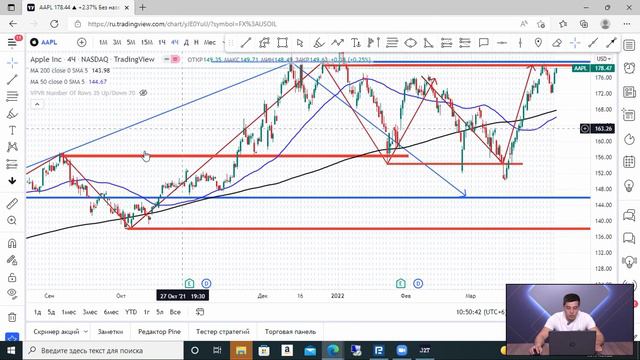Select the 1д date range

click(38, 312)
